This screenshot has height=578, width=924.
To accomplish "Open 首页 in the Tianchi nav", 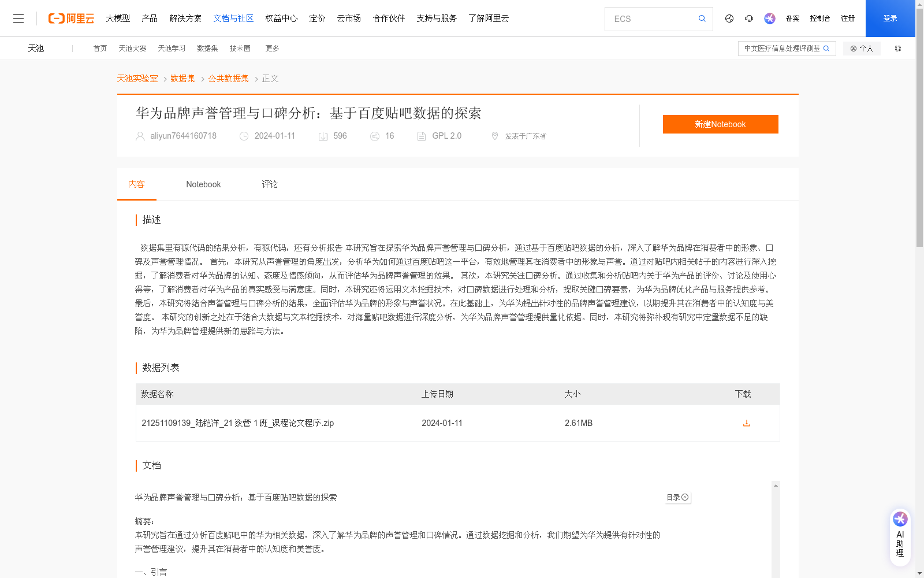I will 100,49.
